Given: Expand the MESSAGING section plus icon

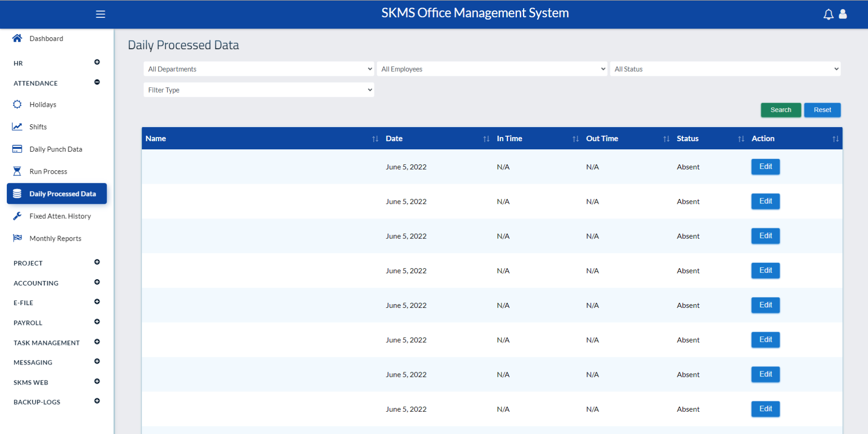Looking at the screenshot, I should (x=97, y=361).
